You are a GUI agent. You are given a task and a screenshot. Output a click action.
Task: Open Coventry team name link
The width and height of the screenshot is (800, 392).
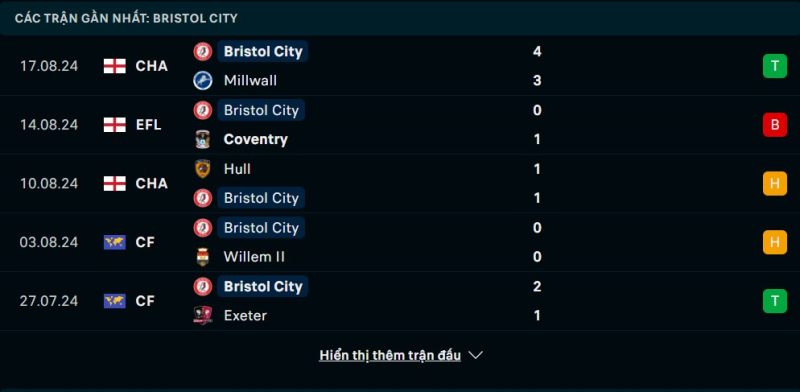pos(256,139)
